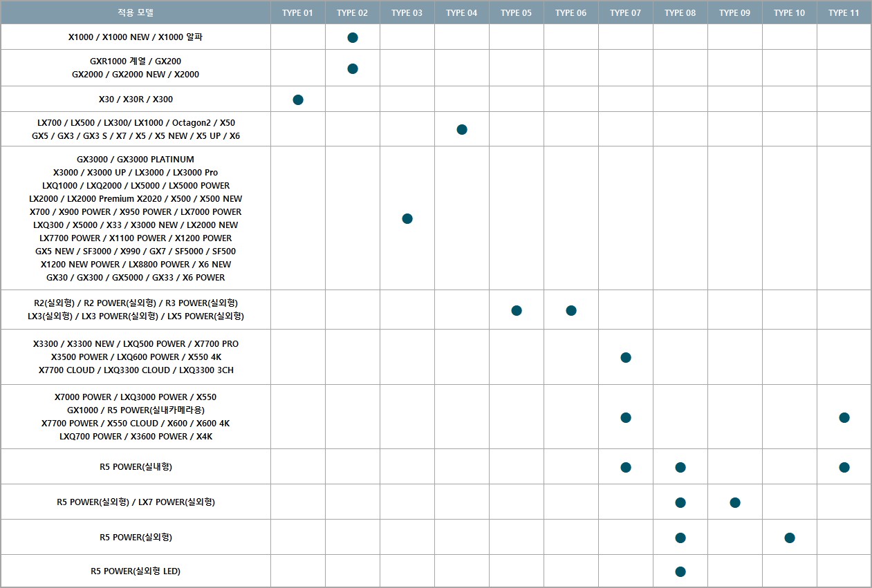Click the TYPE 06 column header
This screenshot has width=872, height=588.
click(571, 12)
